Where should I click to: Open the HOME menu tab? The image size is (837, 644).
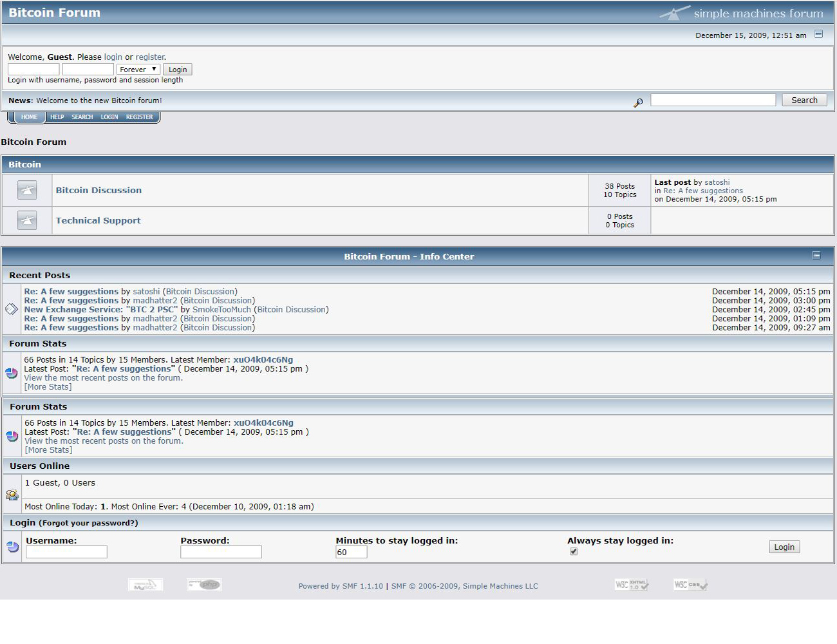[29, 117]
